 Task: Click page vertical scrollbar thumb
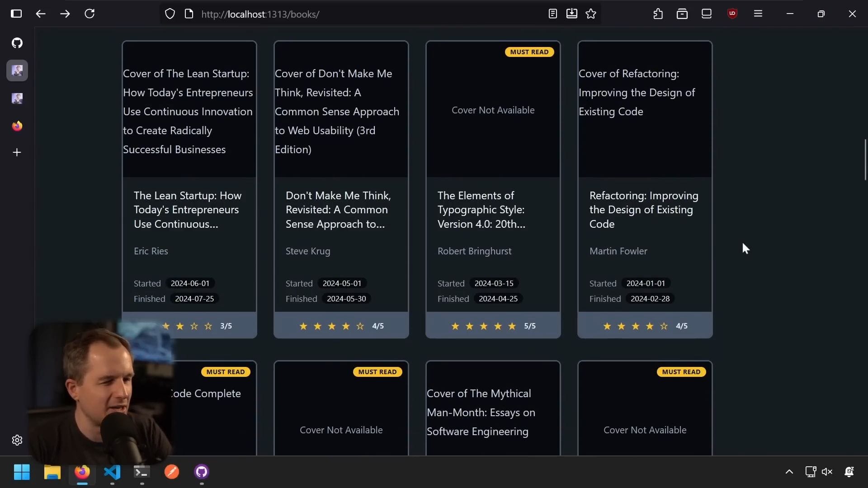[x=865, y=160]
